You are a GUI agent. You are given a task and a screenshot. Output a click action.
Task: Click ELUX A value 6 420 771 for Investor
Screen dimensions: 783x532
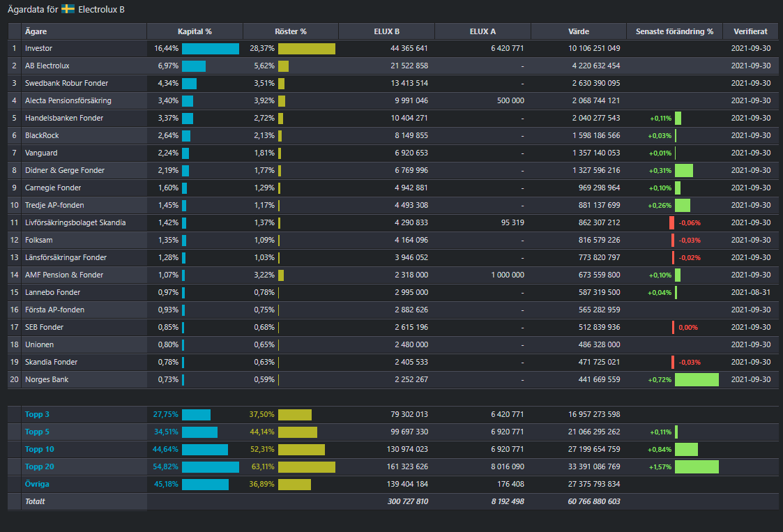click(508, 48)
